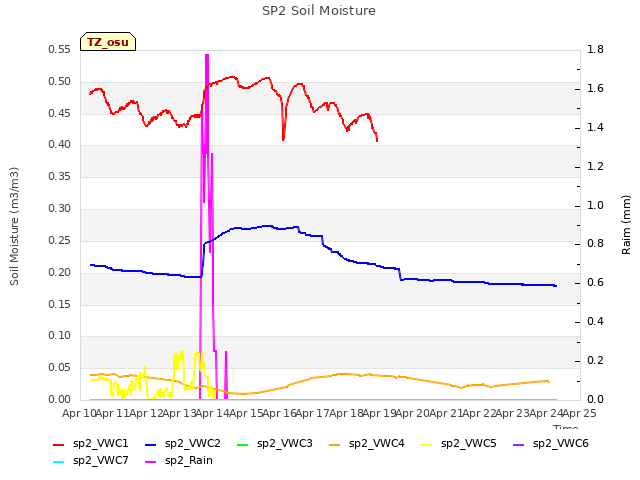Viewport: 640px width, 480px height.
Task: Click the 1.4 right axis tick label
Action: (596, 127)
